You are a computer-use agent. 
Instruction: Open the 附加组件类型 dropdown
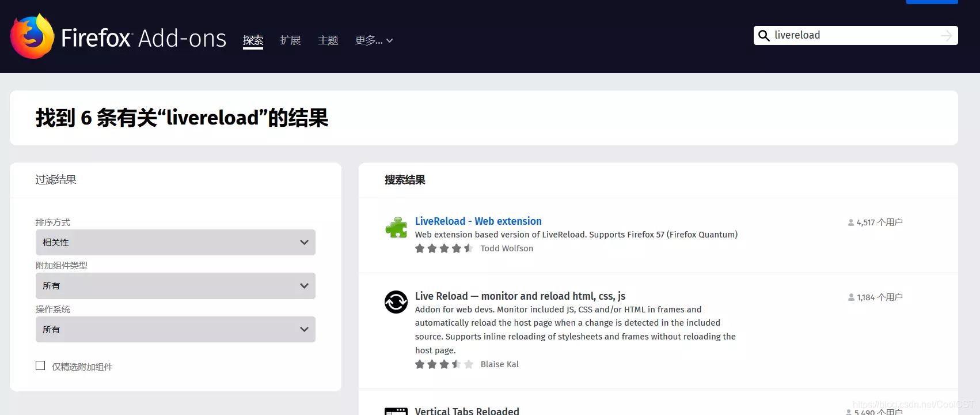point(176,286)
